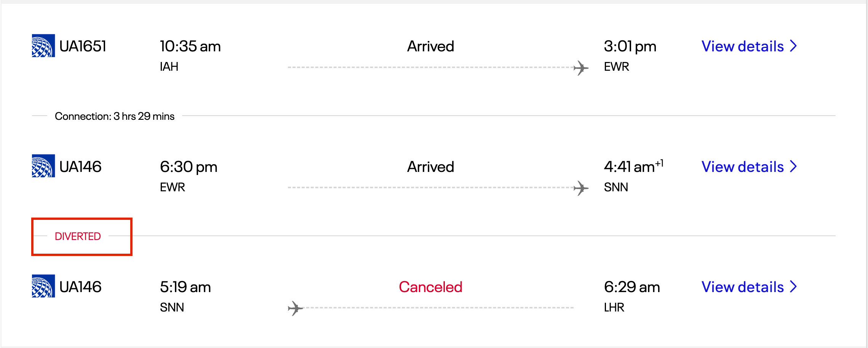
Task: Click the United logo beside UA1651
Action: (x=43, y=46)
